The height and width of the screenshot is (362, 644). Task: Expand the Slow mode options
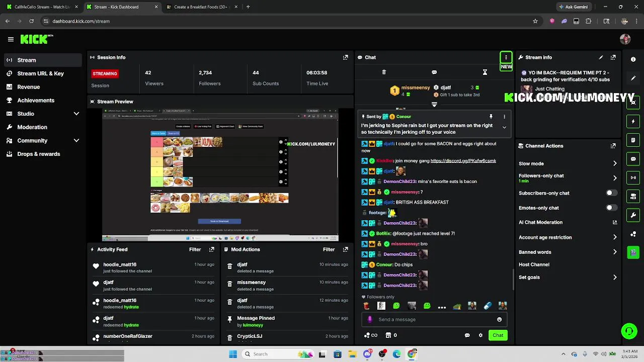pos(615,163)
